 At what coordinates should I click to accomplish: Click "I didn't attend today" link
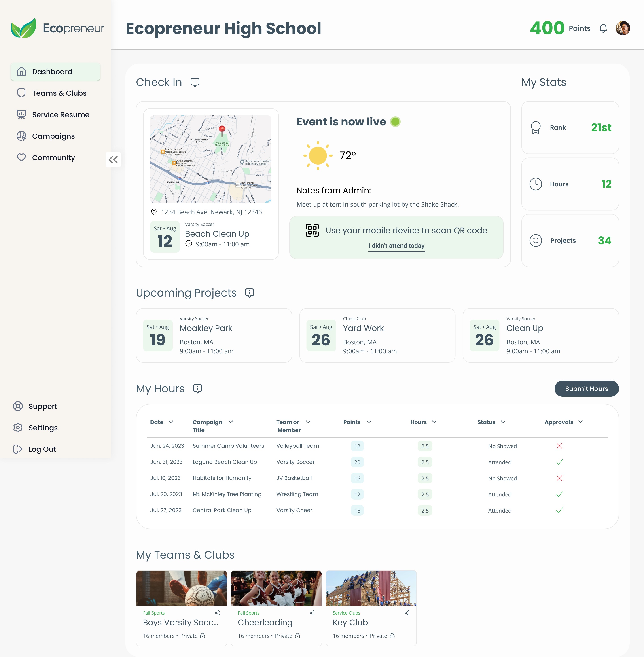396,246
